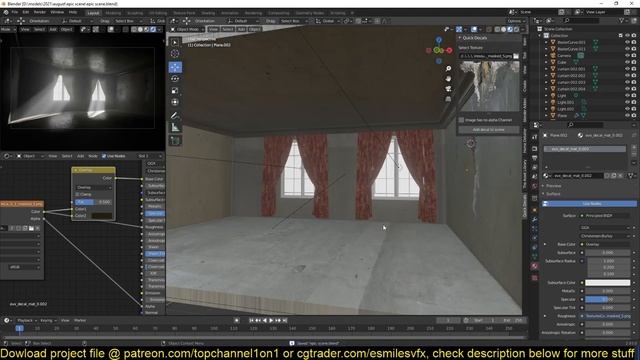The height and width of the screenshot is (360, 640).
Task: Open the Add menu in the main viewport header
Action: tap(241, 29)
